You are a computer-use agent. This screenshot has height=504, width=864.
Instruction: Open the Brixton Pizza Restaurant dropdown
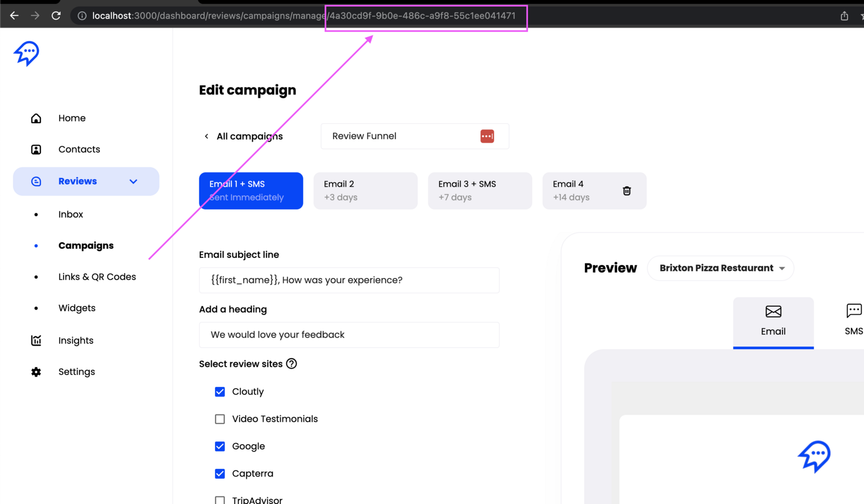pyautogui.click(x=720, y=268)
